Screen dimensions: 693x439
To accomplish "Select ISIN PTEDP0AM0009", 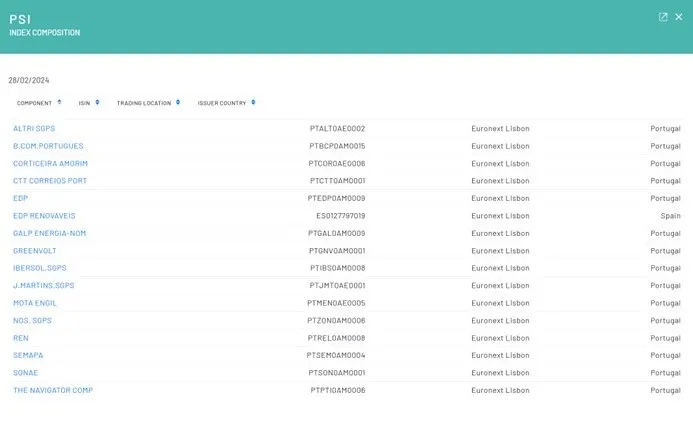I will [336, 199].
